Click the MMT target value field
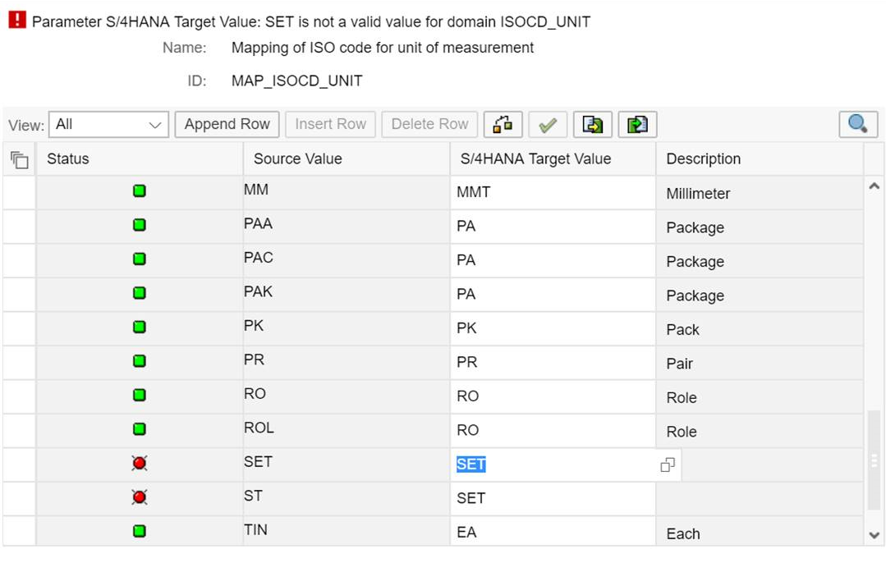Image resolution: width=892 pixels, height=562 pixels. pos(553,192)
